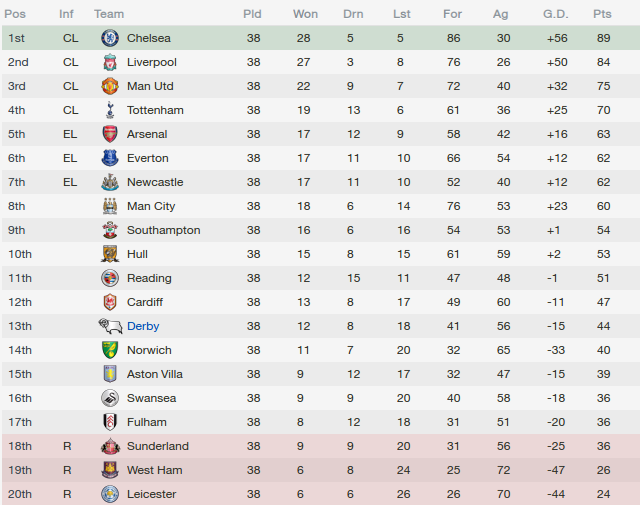This screenshot has height=505, width=640.
Task: Sort table by Pts column header
Action: coord(602,14)
